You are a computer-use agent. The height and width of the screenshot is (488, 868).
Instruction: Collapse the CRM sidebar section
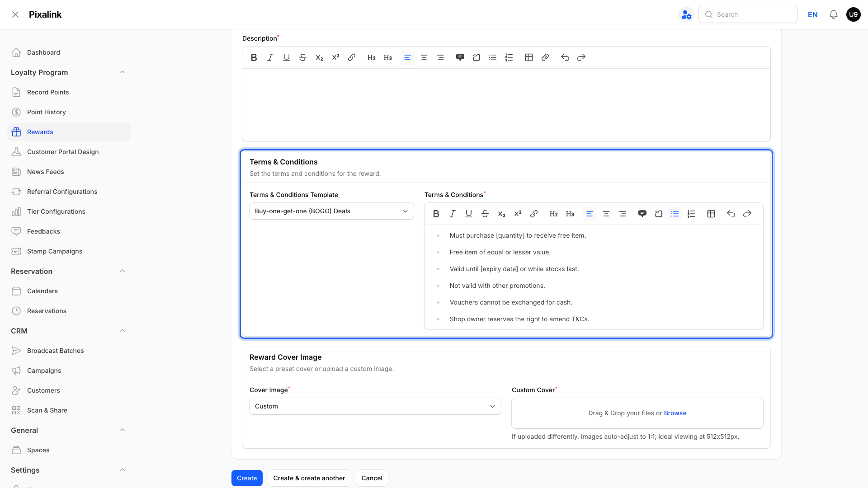(x=123, y=331)
